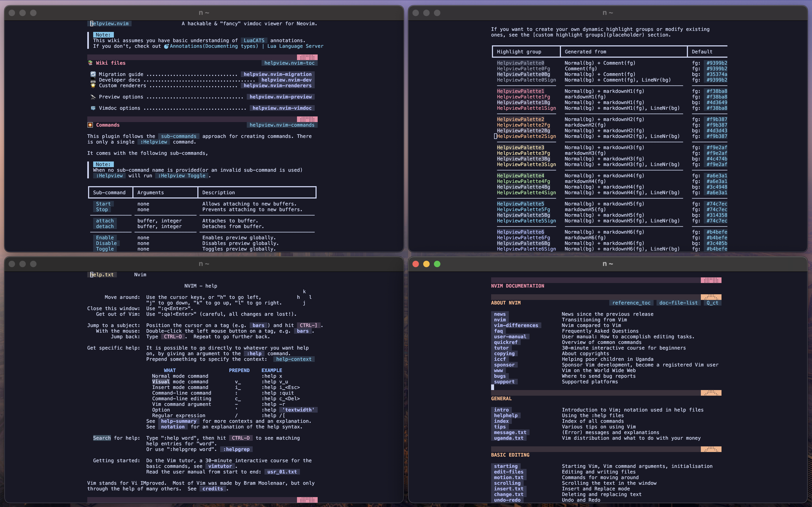Click the #f38ba8 color value for HelpviewPalette1
This screenshot has height=507, width=812.
tap(716, 91)
